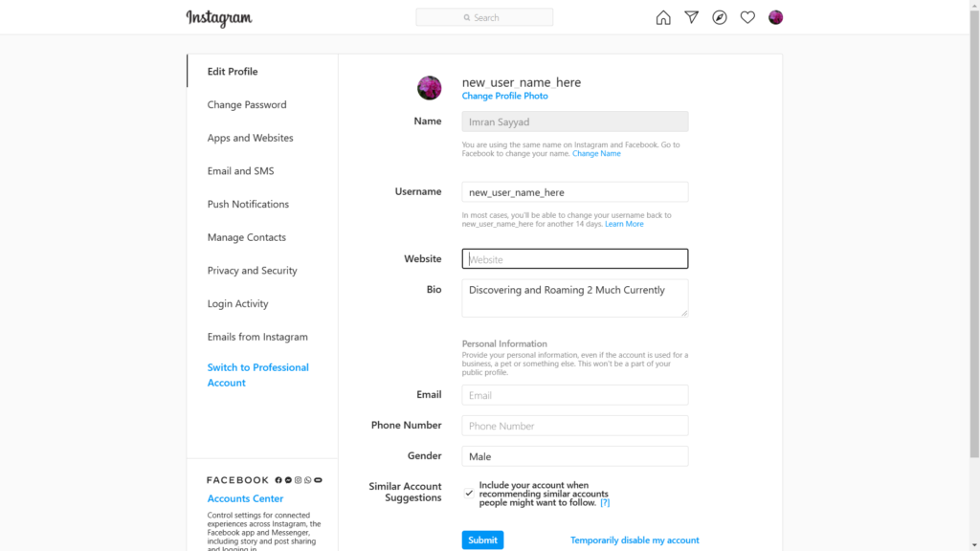The height and width of the screenshot is (551, 980).
Task: Open direct messages paper plane icon
Action: click(x=691, y=17)
